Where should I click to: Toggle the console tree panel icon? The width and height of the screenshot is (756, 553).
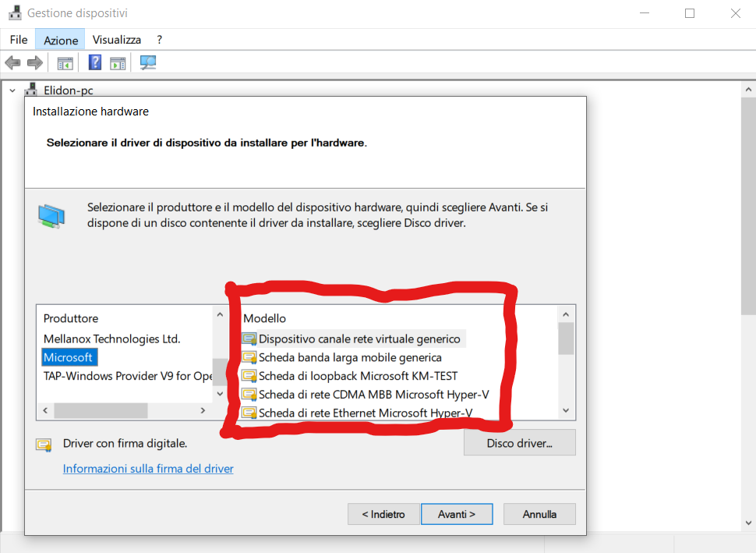coord(65,62)
